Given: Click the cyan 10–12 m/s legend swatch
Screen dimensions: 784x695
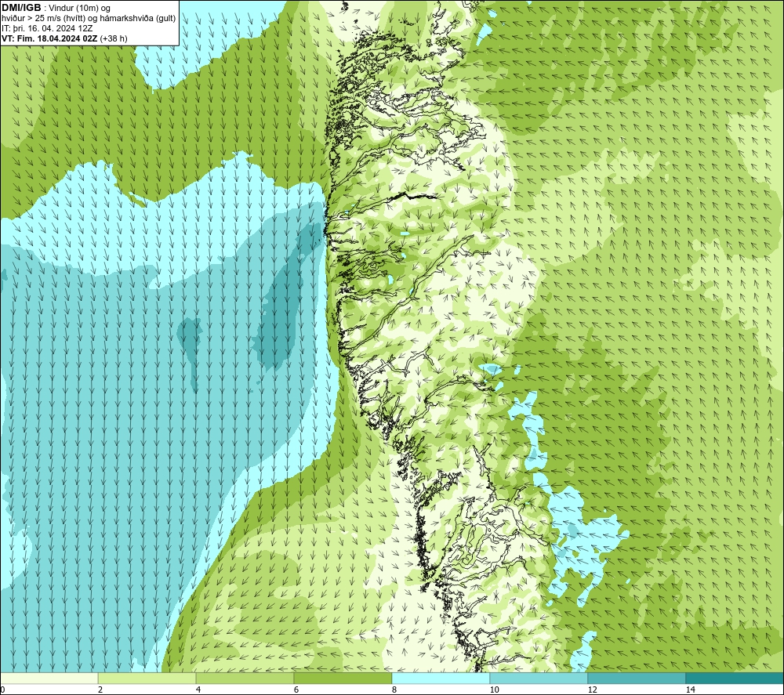Looking at the screenshot, I should pyautogui.click(x=539, y=678).
